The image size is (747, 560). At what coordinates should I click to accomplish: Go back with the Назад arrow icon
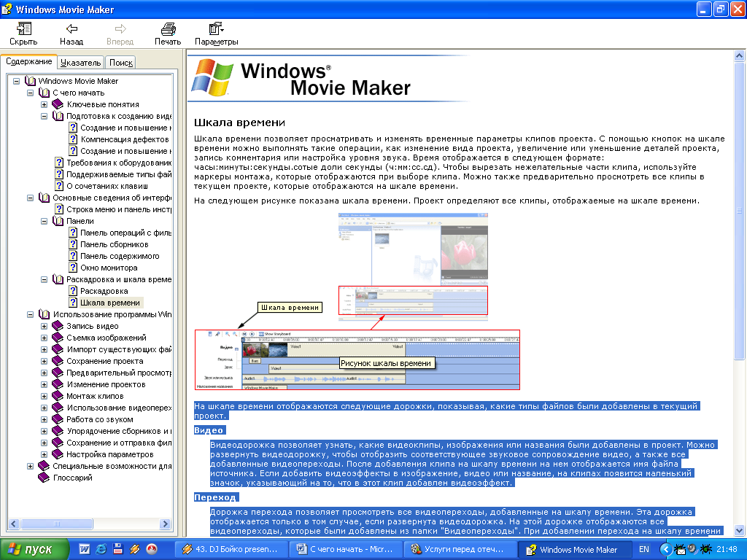(x=71, y=29)
